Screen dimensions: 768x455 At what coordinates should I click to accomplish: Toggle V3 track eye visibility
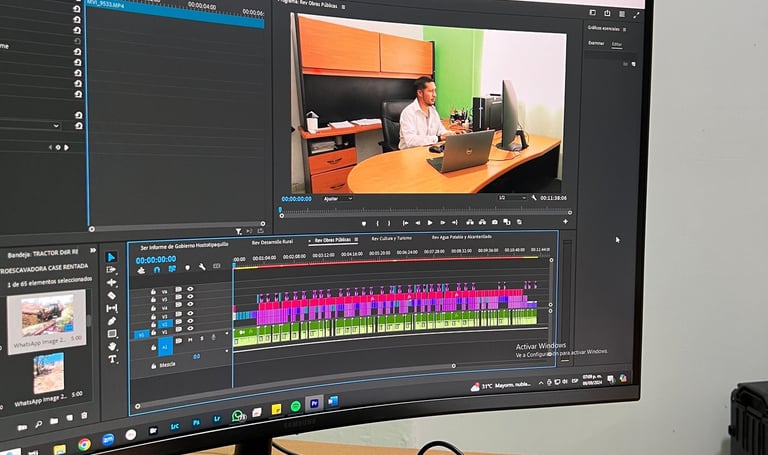tap(190, 314)
